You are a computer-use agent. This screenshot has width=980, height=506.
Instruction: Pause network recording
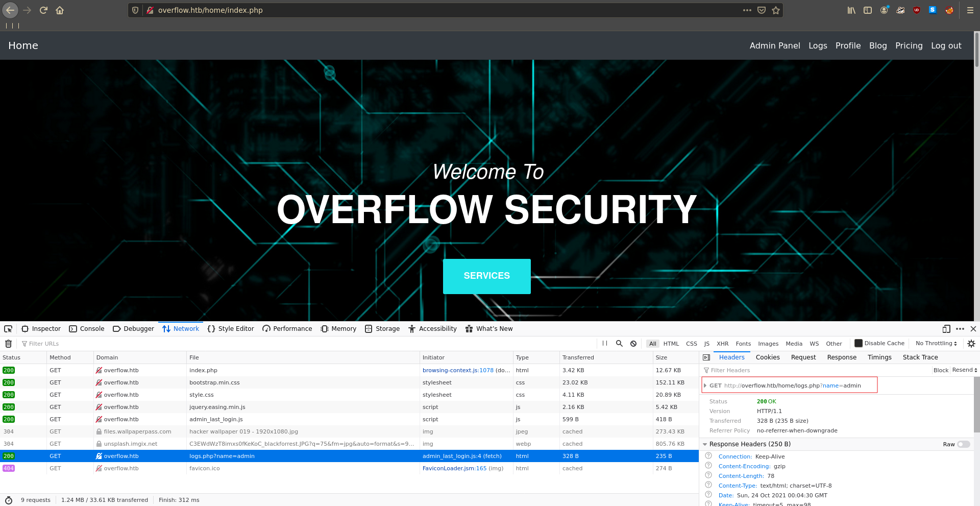tap(605, 344)
